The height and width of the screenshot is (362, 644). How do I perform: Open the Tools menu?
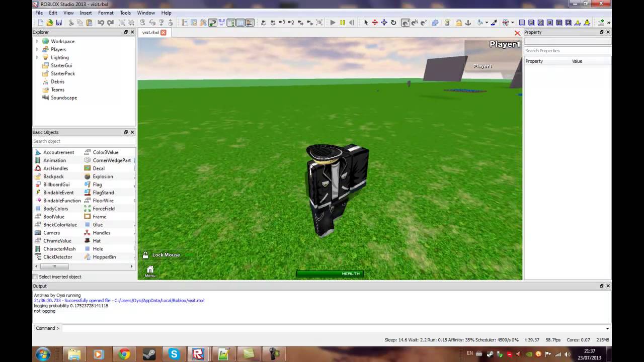pos(125,13)
